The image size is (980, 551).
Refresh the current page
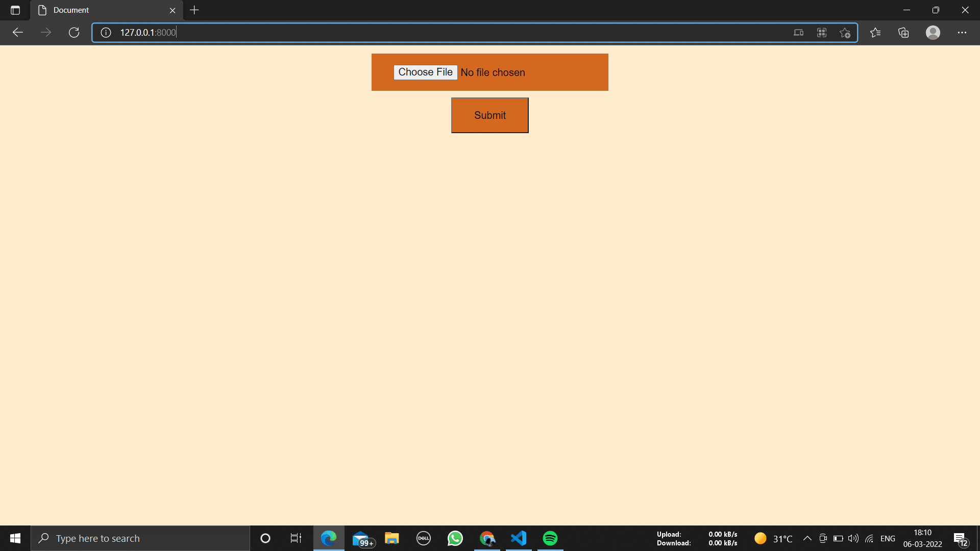(74, 33)
